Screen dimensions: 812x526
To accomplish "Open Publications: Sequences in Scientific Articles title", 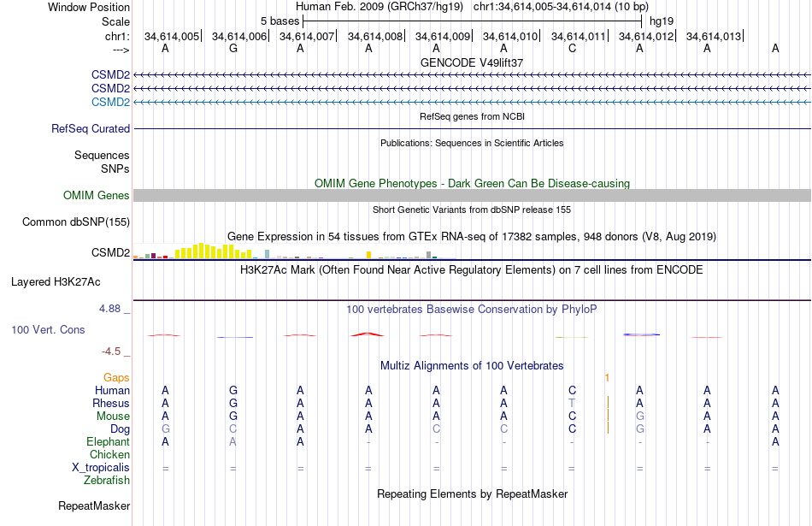I will pos(472,143).
